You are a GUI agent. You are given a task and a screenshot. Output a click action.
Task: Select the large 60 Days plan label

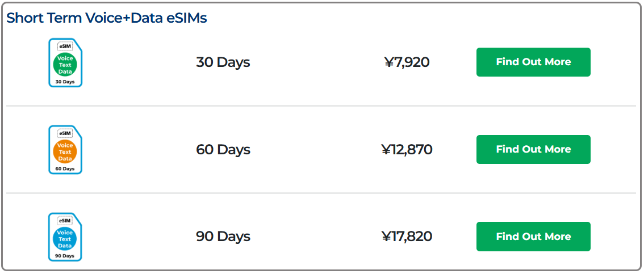click(223, 149)
